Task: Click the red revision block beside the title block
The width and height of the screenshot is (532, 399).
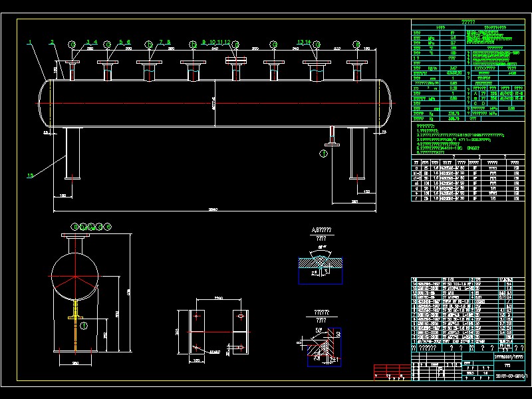Action: coord(392,372)
